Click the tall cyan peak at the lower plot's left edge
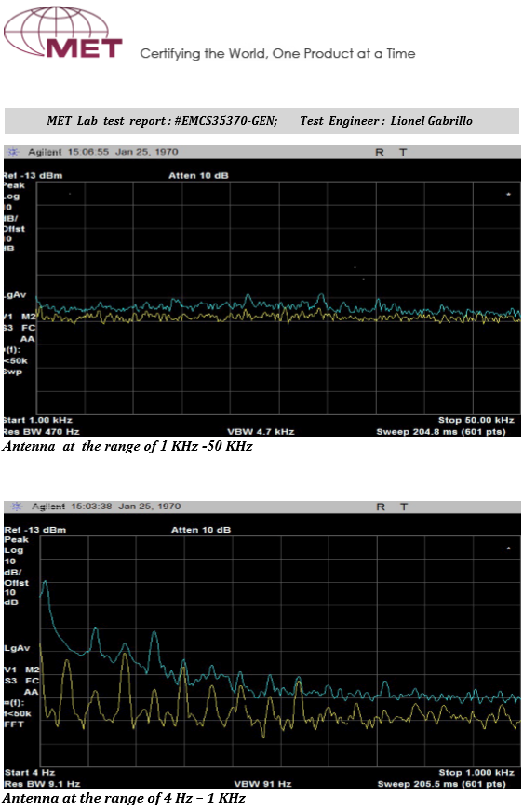This screenshot has height=812, width=523. (x=46, y=583)
